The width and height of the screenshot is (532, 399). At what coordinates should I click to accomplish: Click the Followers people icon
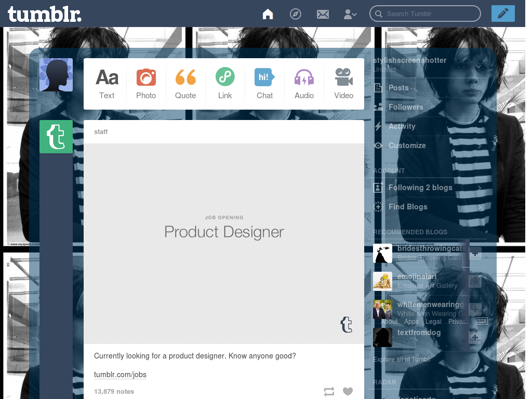(378, 107)
